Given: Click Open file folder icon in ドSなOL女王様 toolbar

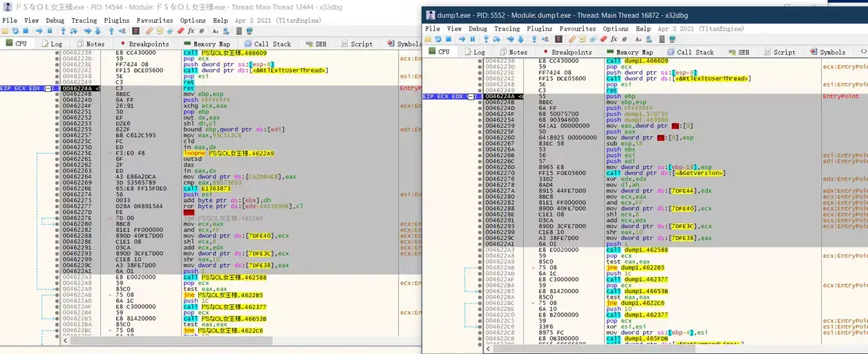Looking at the screenshot, I should pyautogui.click(x=5, y=31).
